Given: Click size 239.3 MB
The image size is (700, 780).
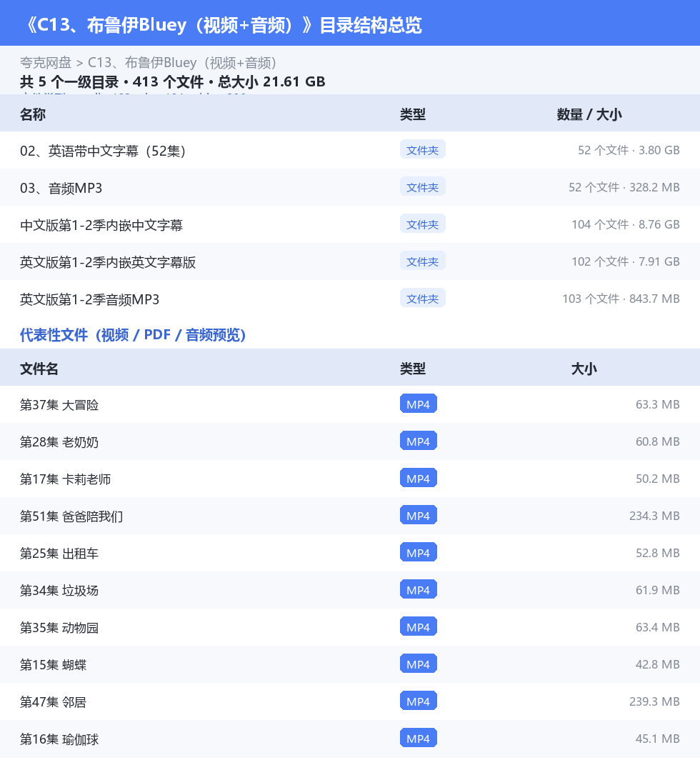Looking at the screenshot, I should [655, 701].
